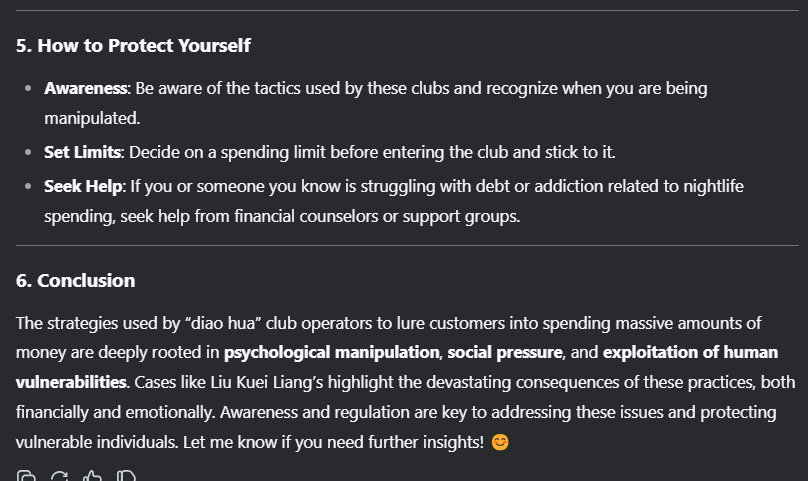Like the response using the thumbs-up icon
This screenshot has width=808, height=481.
click(x=93, y=476)
